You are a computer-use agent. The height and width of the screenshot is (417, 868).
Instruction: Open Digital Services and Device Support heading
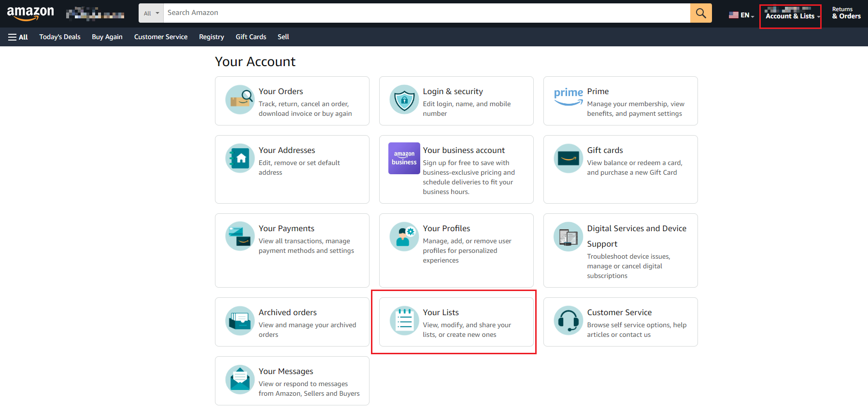637,236
